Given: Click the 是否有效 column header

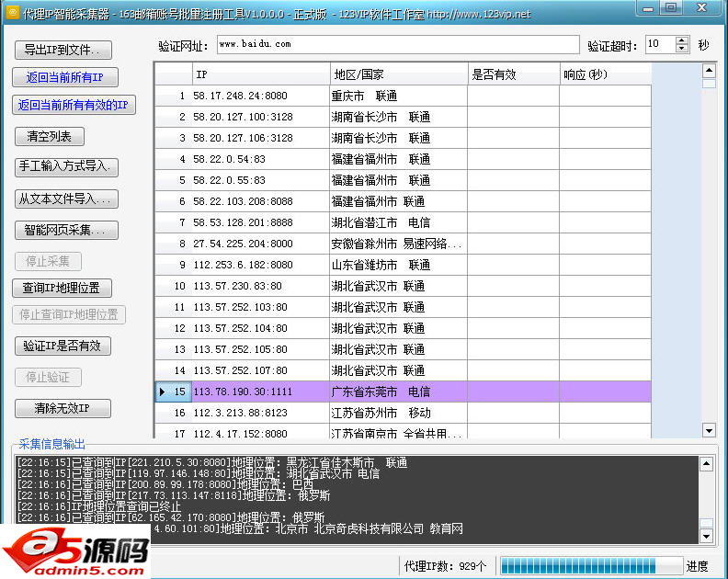Looking at the screenshot, I should pos(513,74).
